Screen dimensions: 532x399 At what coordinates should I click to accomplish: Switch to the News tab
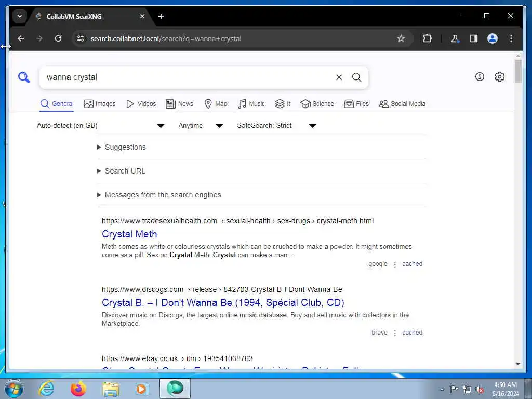click(x=179, y=104)
